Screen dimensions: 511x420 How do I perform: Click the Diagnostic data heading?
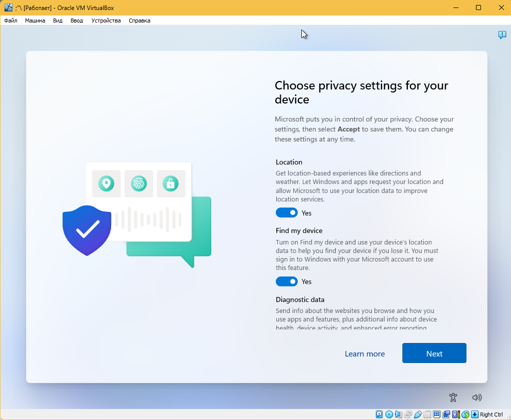click(x=300, y=299)
